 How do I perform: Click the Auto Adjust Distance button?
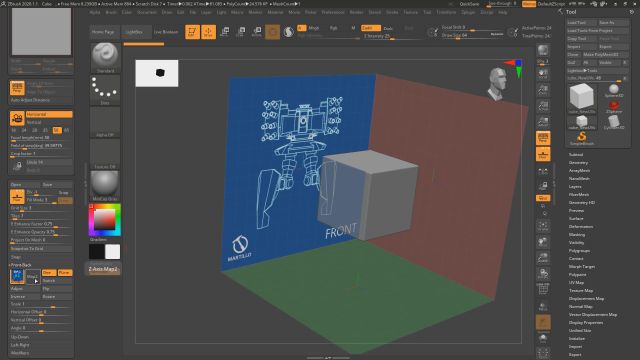[41, 100]
